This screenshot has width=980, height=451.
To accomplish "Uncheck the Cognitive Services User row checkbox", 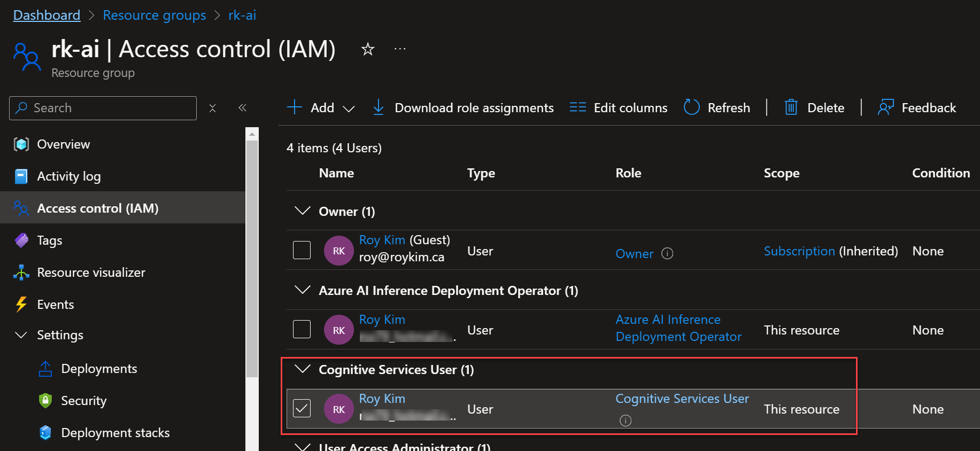I will [x=302, y=409].
